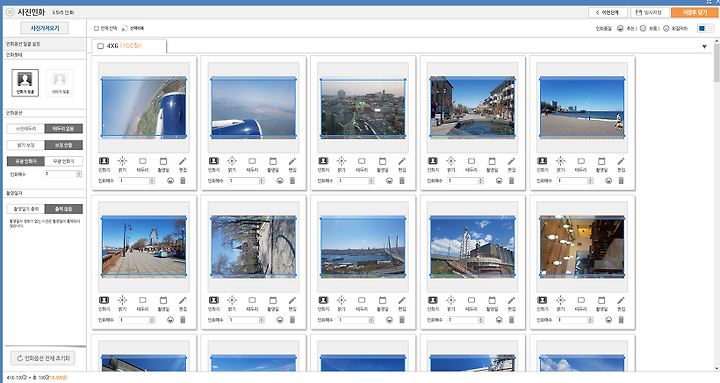Adjust print count stepper on airplane engine photo
The width and height of the screenshot is (720, 383).
pyautogui.click(x=152, y=181)
